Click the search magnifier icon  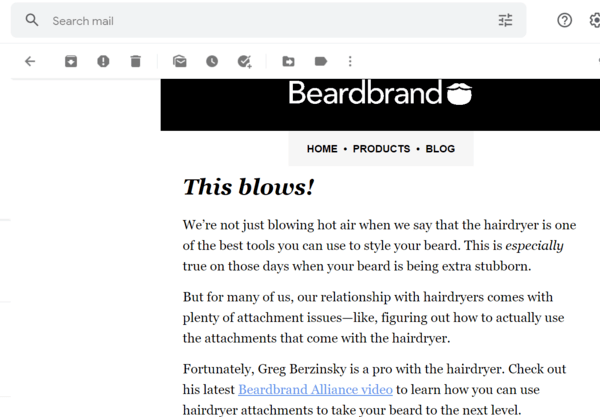coord(32,20)
